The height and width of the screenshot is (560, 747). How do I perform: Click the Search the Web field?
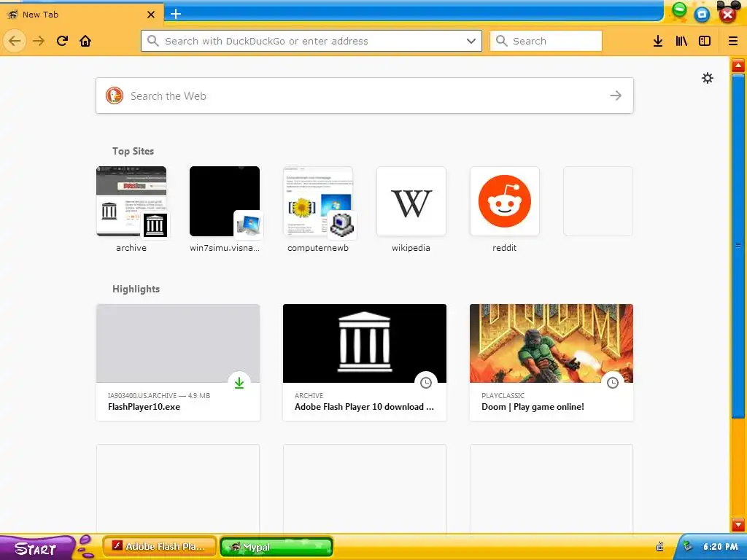click(365, 96)
